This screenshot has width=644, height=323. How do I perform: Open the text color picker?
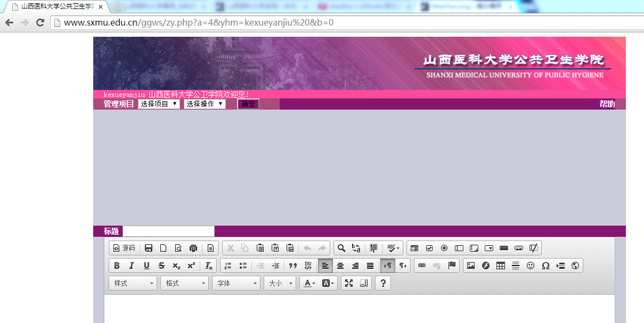(309, 283)
